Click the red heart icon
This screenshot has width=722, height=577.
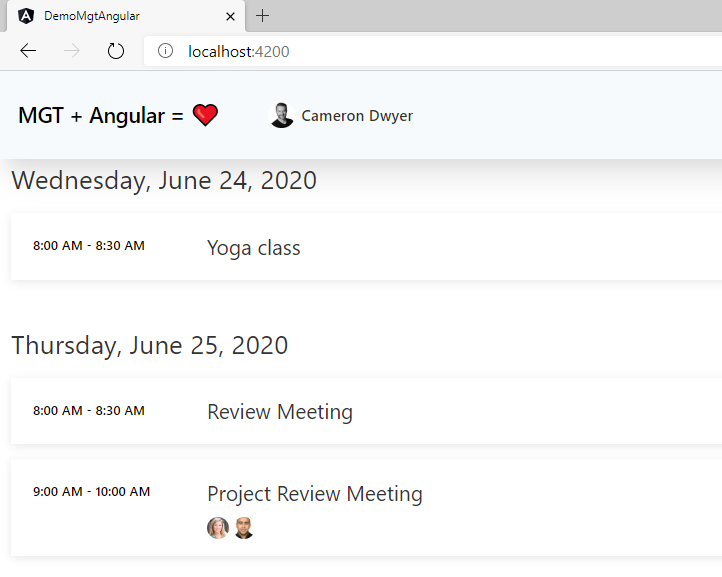click(205, 115)
